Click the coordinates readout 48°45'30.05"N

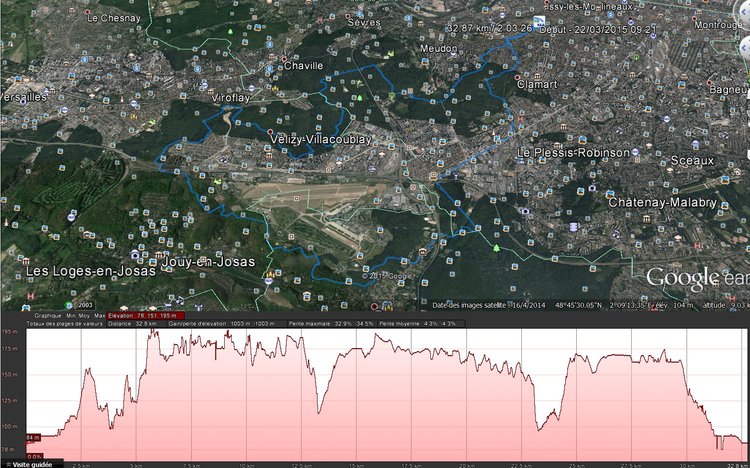pyautogui.click(x=578, y=305)
